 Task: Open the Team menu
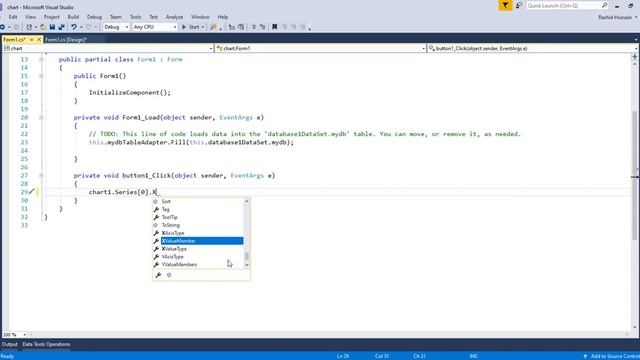point(116,17)
